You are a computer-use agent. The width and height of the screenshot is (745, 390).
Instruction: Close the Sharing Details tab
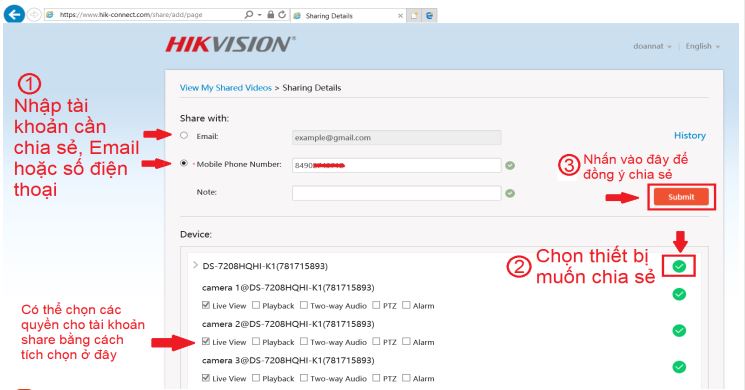[400, 16]
